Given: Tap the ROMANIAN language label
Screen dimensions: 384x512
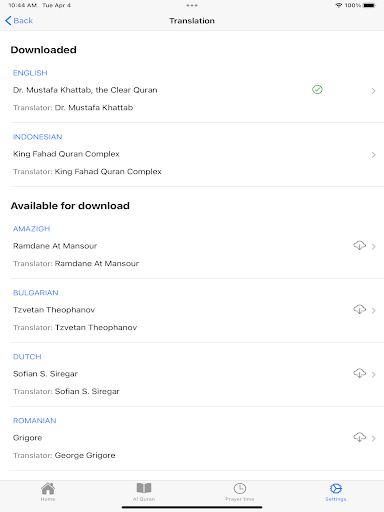Looking at the screenshot, I should click(35, 421).
